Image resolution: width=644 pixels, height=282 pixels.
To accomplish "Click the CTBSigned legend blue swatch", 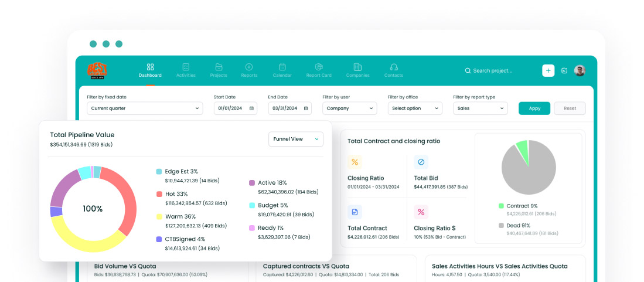I will click(x=159, y=239).
